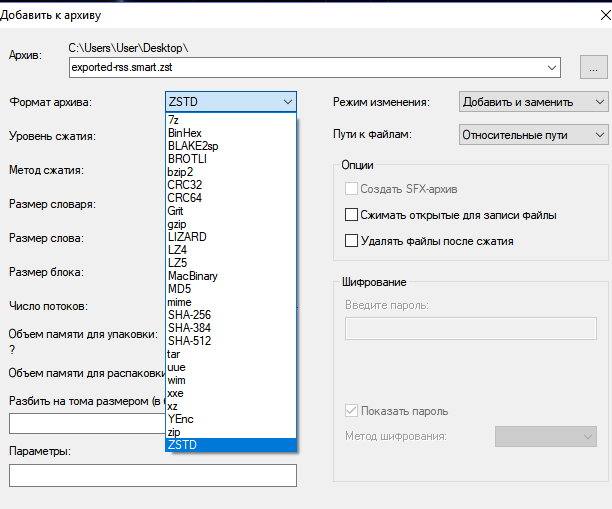The width and height of the screenshot is (612, 509).
Task: Select xz archive format
Action: [231, 406]
